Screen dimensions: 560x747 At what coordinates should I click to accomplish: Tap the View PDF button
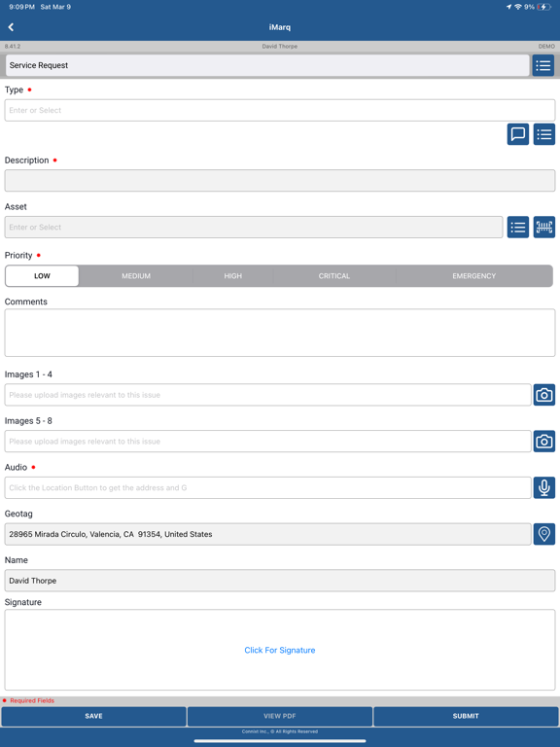(280, 716)
